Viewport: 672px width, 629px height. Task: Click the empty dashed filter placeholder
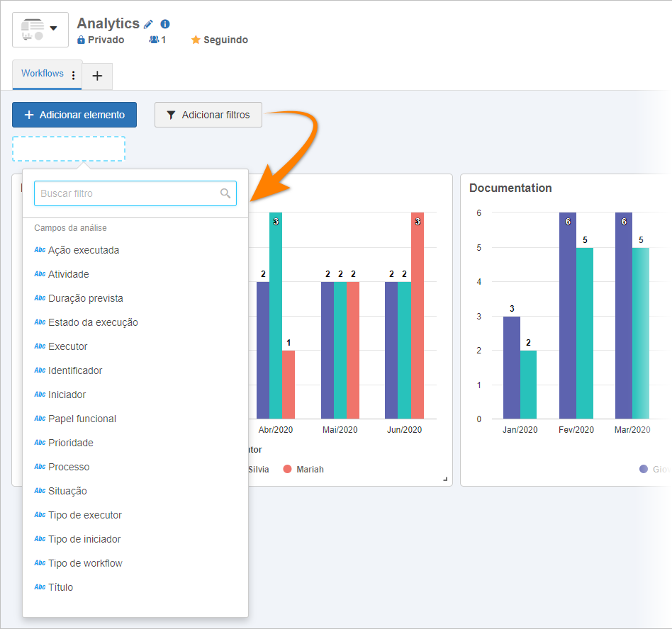(69, 149)
